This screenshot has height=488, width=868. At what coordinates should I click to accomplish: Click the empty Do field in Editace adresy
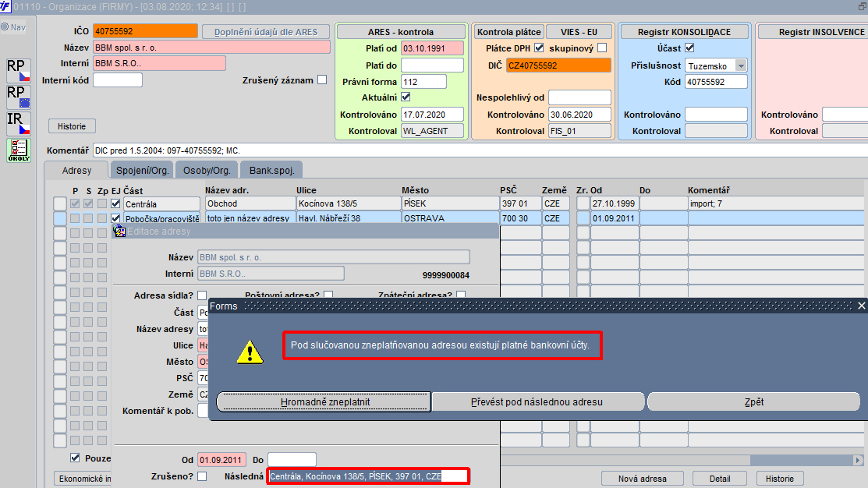tap(292, 460)
